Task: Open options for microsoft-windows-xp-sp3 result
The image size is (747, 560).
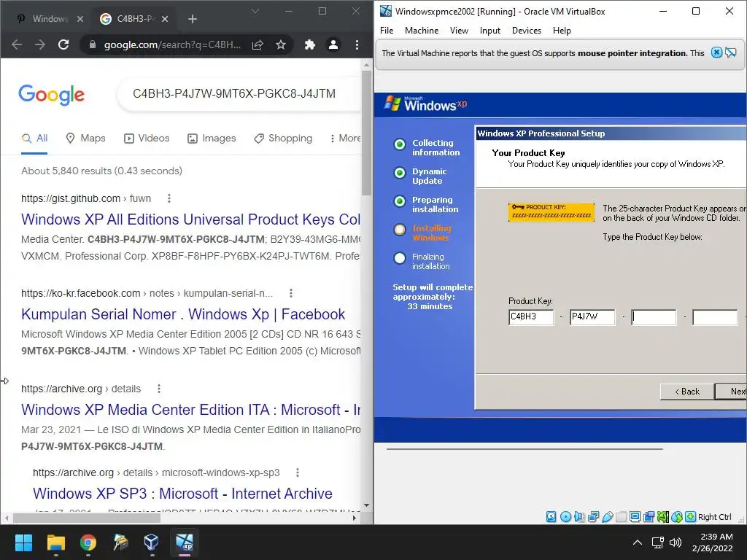Action: 298,472
